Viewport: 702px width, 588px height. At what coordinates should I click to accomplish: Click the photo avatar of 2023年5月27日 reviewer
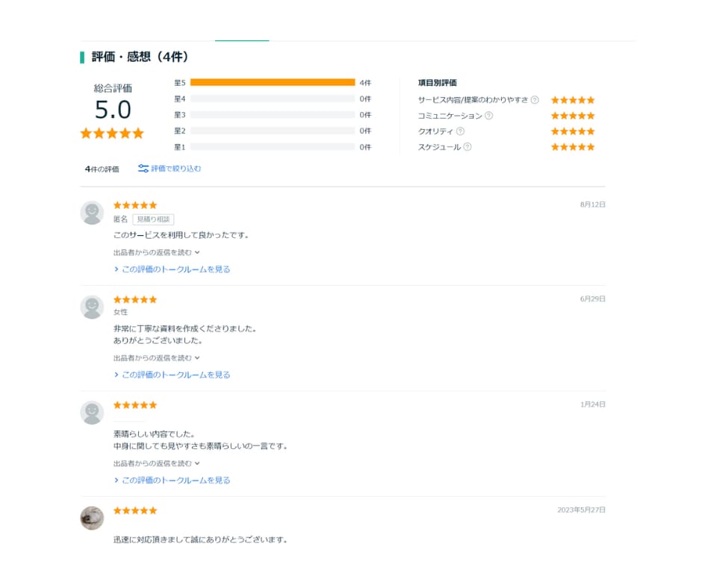point(92,518)
